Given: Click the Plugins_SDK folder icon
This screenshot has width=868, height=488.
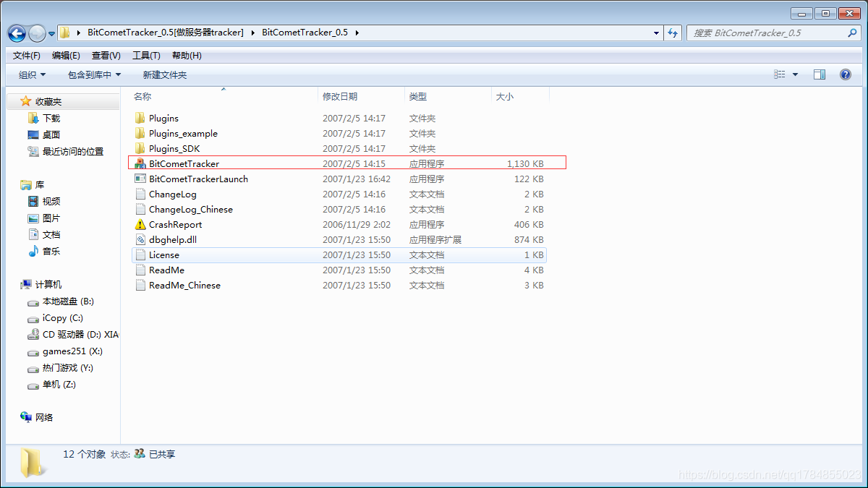Looking at the screenshot, I should (x=140, y=148).
